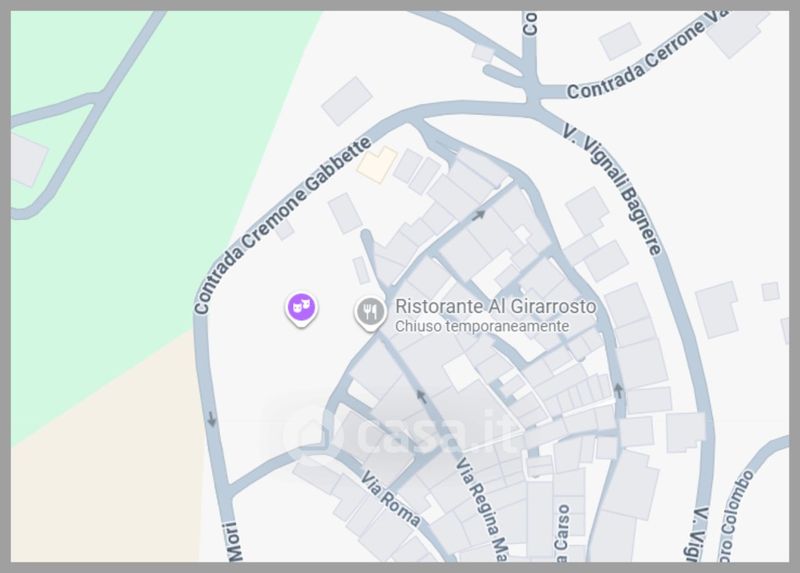Click the northeast-pointing one-way arrow

click(478, 215)
